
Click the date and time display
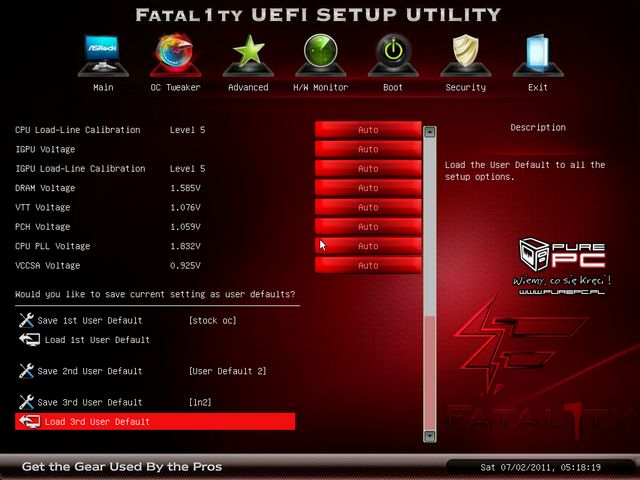540,467
